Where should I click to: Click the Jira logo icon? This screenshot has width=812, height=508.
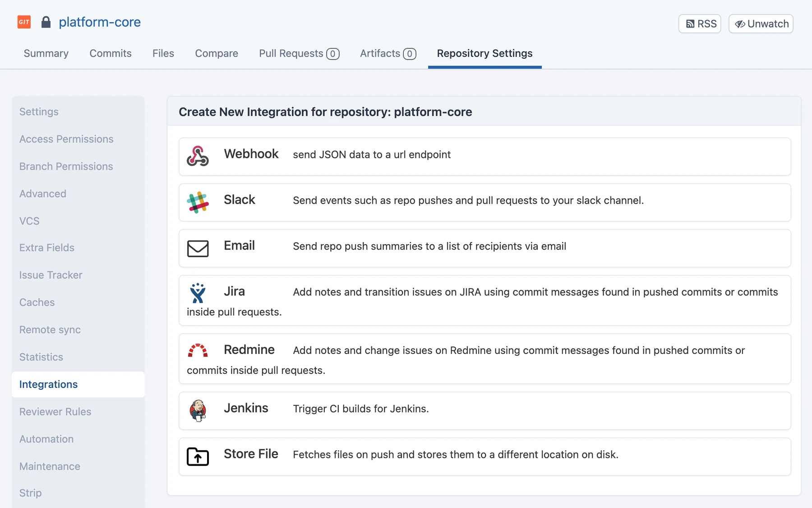point(198,293)
